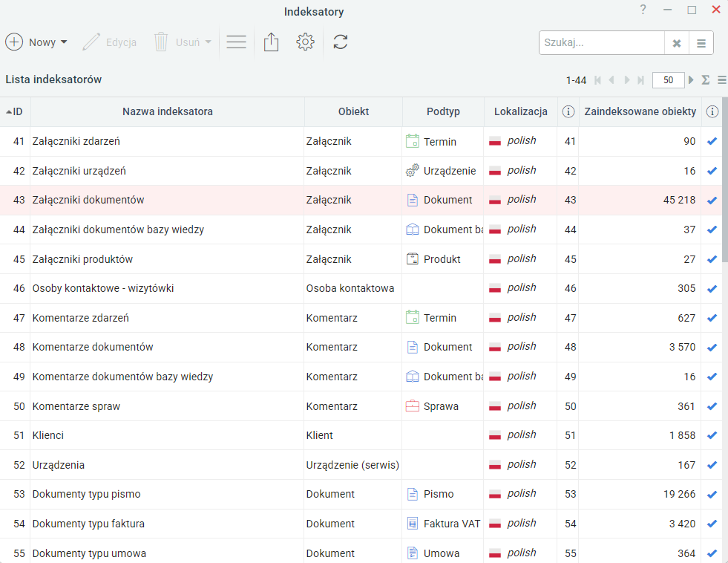728x563 pixels.
Task: Click the refresh arrows icon
Action: [341, 42]
